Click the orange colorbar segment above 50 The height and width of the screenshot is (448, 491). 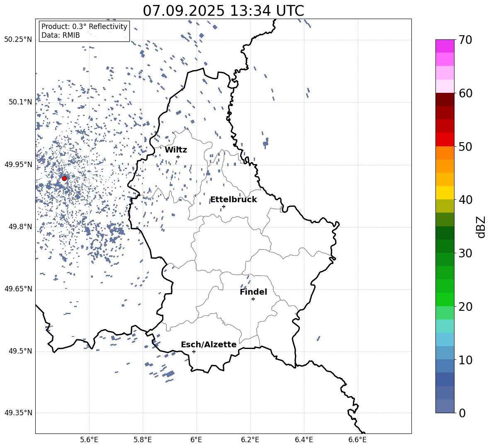tap(445, 153)
